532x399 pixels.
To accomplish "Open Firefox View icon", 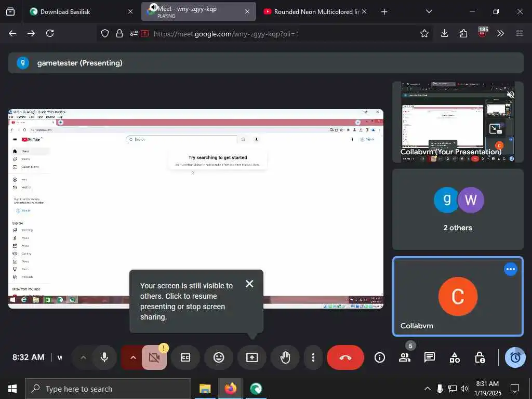I will tap(10, 12).
